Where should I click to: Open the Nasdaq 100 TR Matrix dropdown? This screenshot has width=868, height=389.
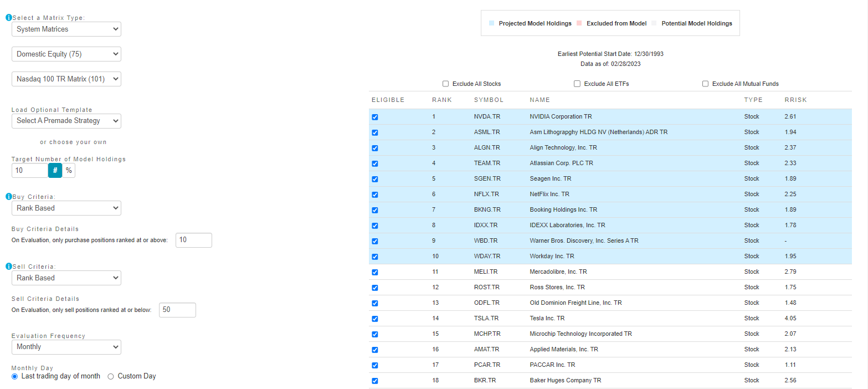(x=66, y=79)
